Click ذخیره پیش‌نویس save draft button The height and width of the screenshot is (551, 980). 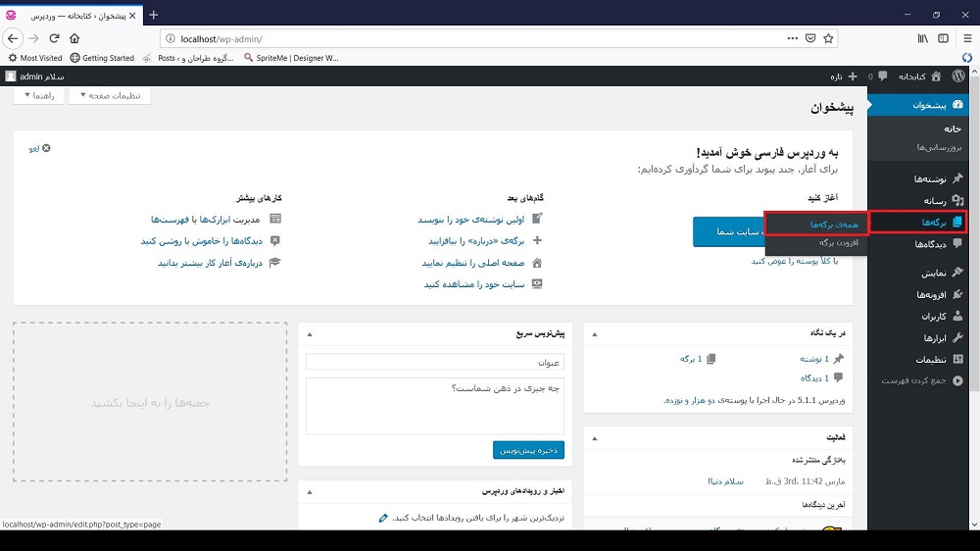528,450
